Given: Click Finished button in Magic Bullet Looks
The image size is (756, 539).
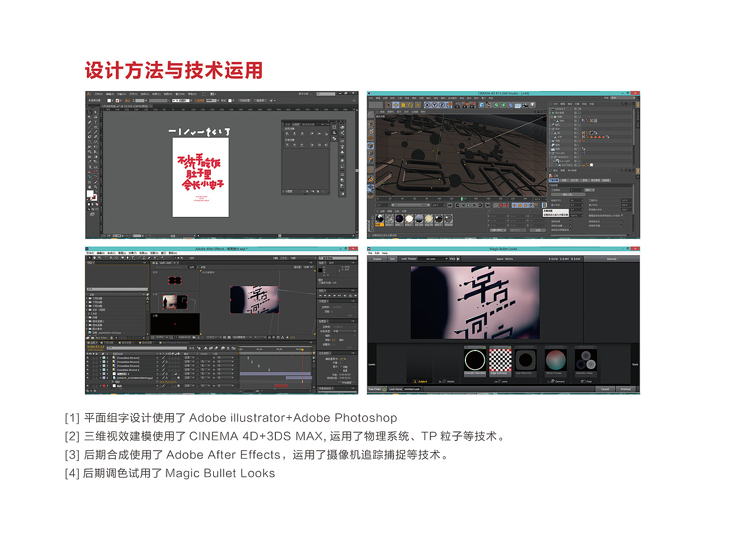Looking at the screenshot, I should click(x=625, y=389).
